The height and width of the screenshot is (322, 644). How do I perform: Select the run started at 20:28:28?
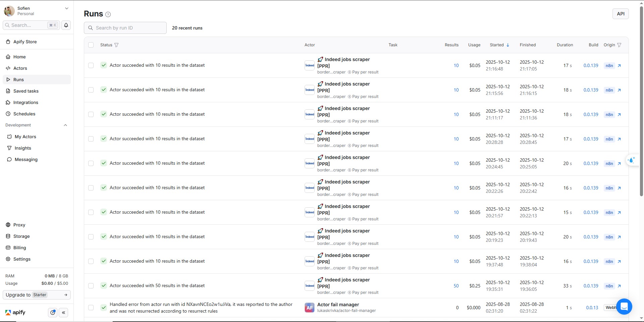click(91, 139)
